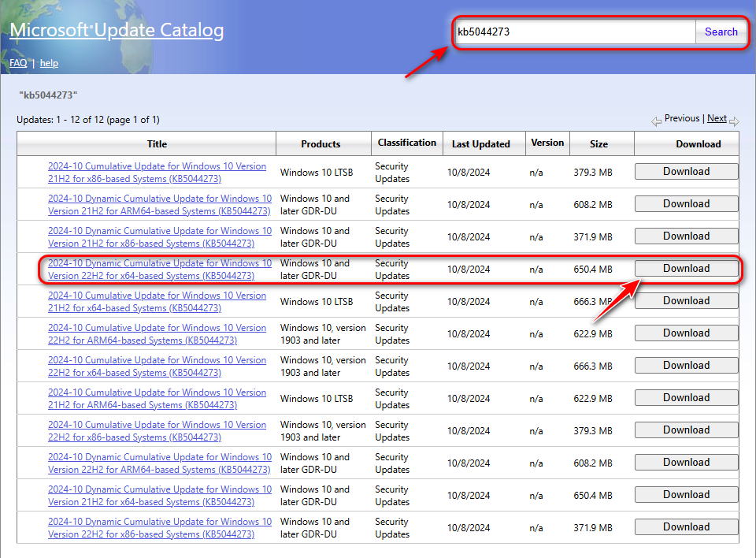Open the Dynamic Update 21H2 ARM64-based Systems title link
Viewport: 756px width, 558px height.
tap(159, 205)
